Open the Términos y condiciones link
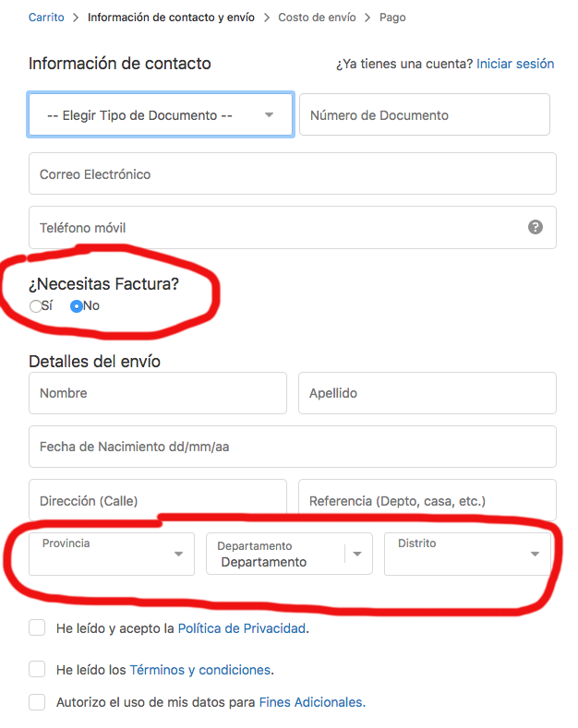The height and width of the screenshot is (728, 578). point(200,670)
